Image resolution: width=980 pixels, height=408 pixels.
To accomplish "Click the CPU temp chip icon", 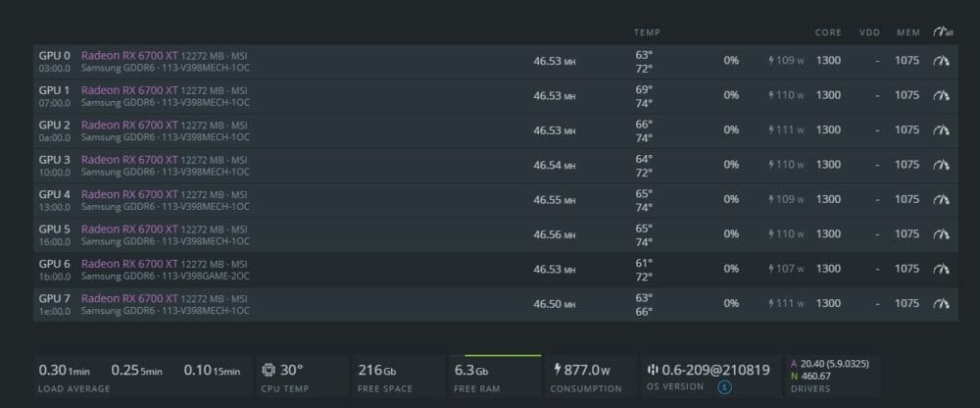I will (269, 370).
